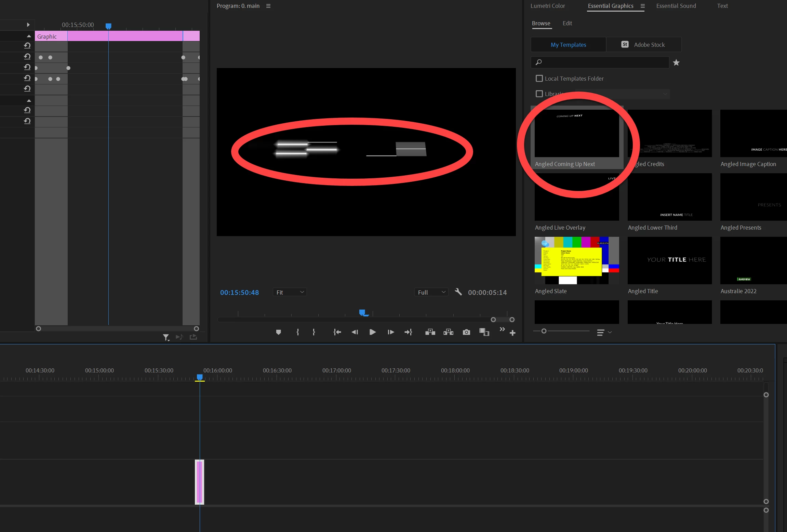787x532 pixels.
Task: Open the Fit zoom level dropdown
Action: click(x=290, y=292)
